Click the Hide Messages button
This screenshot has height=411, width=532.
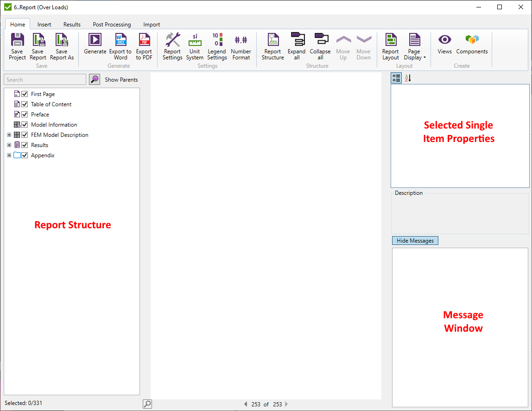pos(415,241)
